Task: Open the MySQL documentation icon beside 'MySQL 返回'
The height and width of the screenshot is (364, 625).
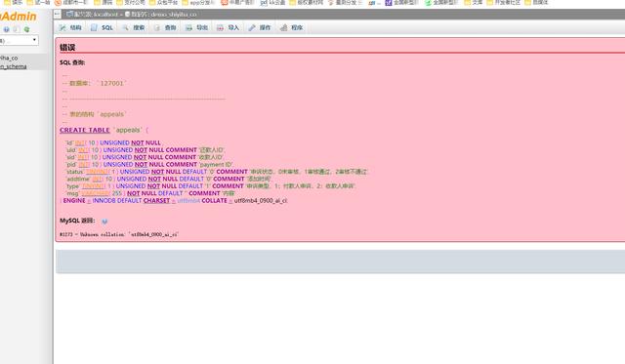Action: [104, 222]
